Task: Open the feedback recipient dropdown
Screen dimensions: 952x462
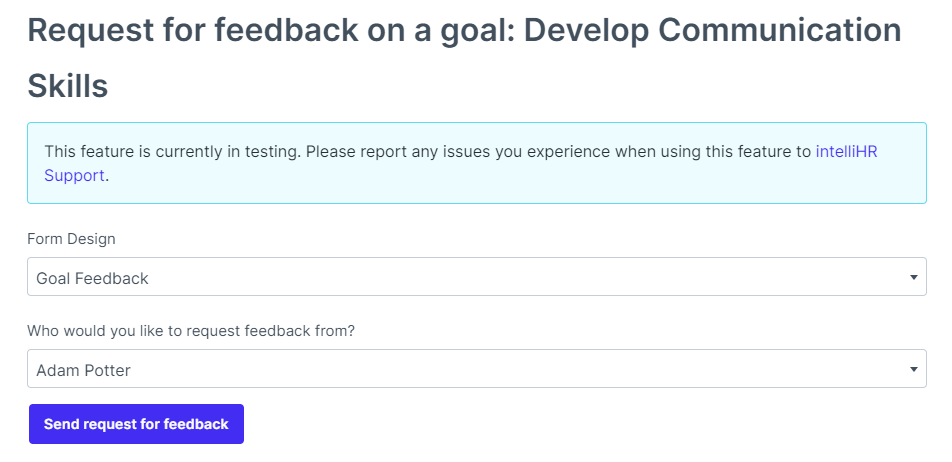Action: click(x=476, y=369)
